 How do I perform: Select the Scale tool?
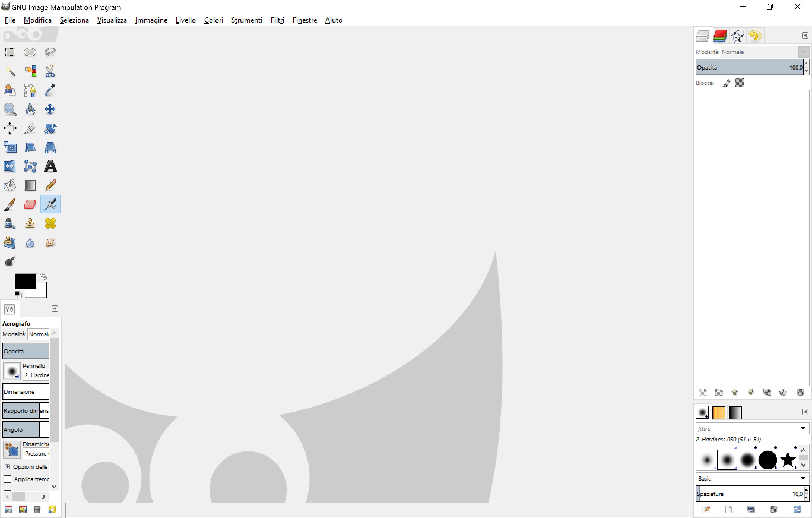(10, 147)
